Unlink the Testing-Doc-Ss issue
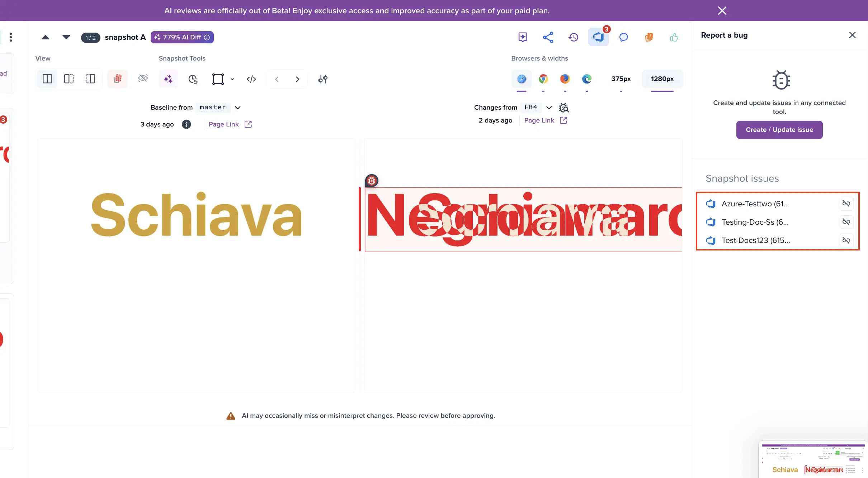Viewport: 868px width, 478px height. tap(846, 222)
